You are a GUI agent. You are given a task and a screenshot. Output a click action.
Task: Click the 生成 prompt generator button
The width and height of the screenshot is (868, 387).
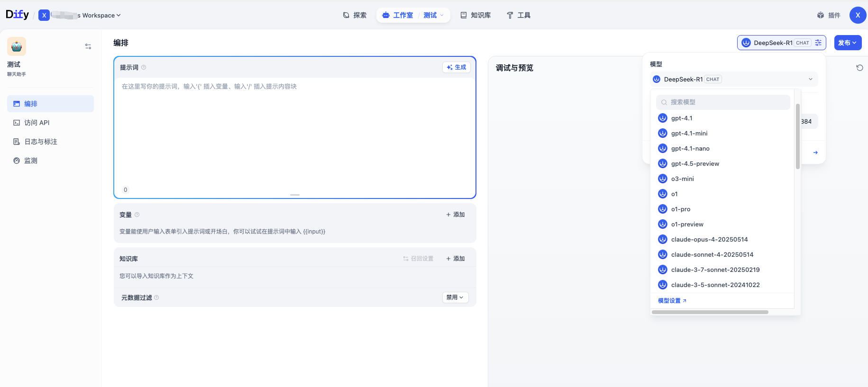(457, 67)
